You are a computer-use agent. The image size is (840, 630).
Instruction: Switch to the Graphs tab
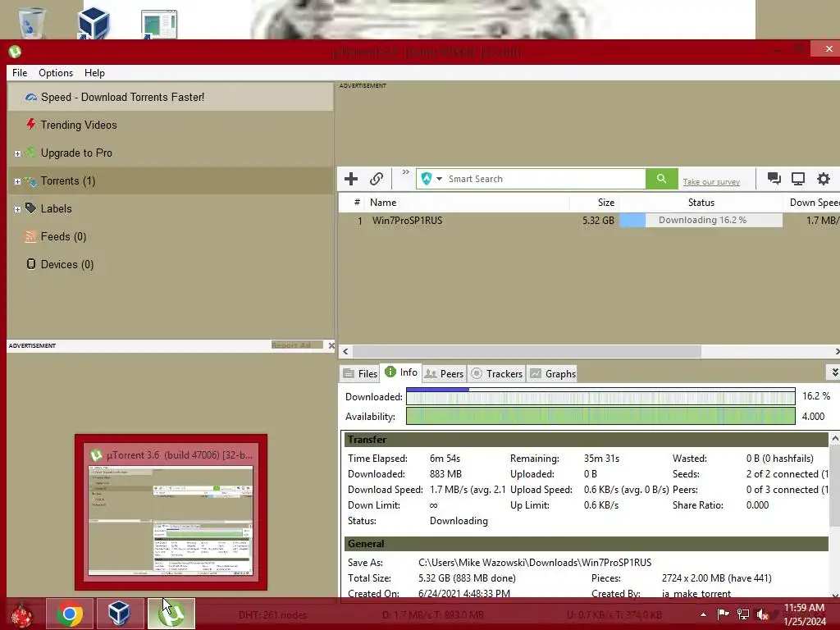coord(553,373)
